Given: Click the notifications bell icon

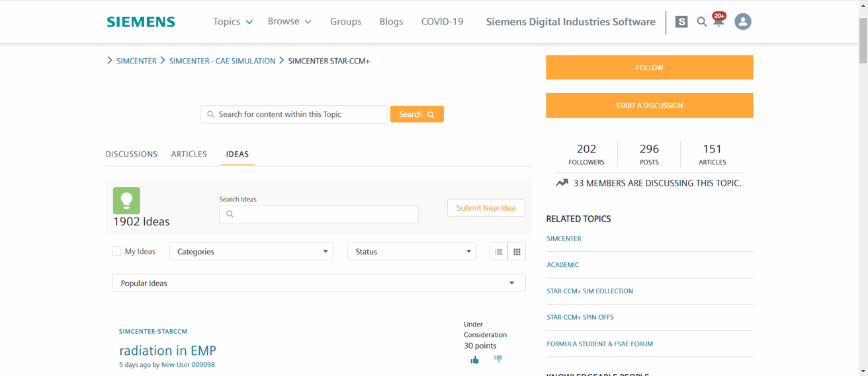Looking at the screenshot, I should click(x=718, y=22).
